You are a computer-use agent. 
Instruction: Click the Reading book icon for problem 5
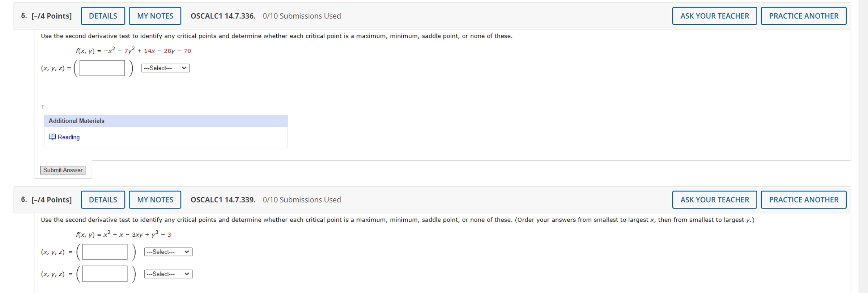point(52,137)
